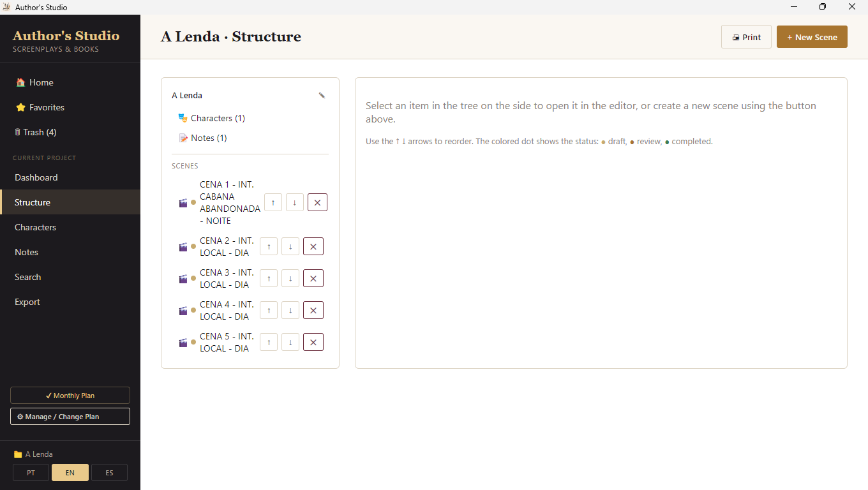The width and height of the screenshot is (868, 490).
Task: Select the EN language option
Action: click(x=70, y=473)
